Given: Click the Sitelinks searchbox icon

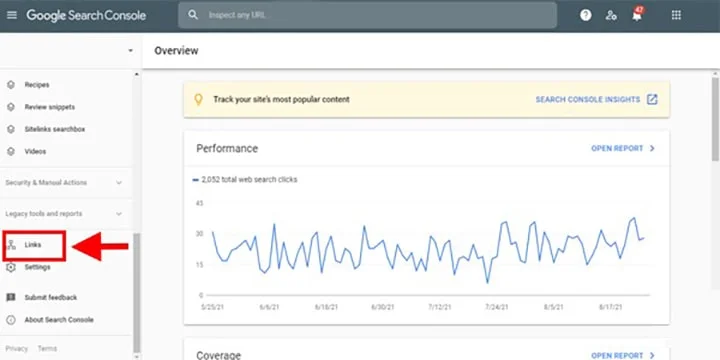Looking at the screenshot, I should (x=11, y=129).
